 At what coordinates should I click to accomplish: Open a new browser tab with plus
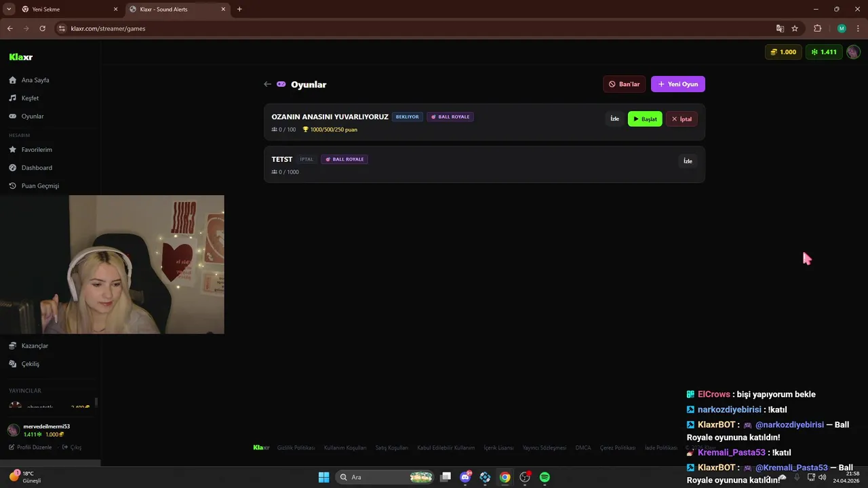pyautogui.click(x=239, y=9)
